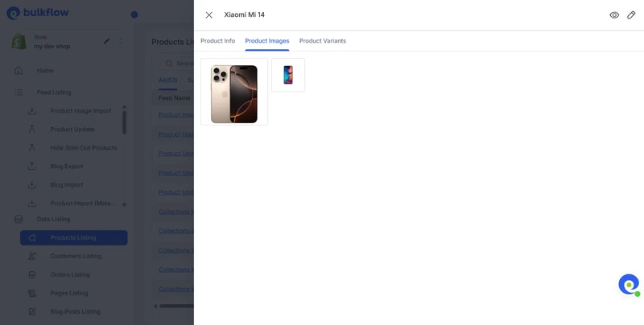Click the bulkflow logo
644x325 pixels.
tap(38, 13)
